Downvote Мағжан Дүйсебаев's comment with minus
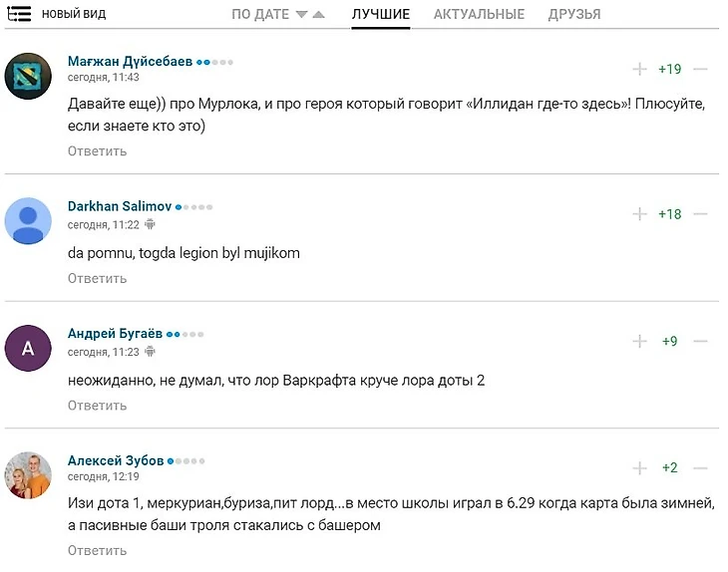Viewport: 728px width, 572px height. [x=700, y=69]
